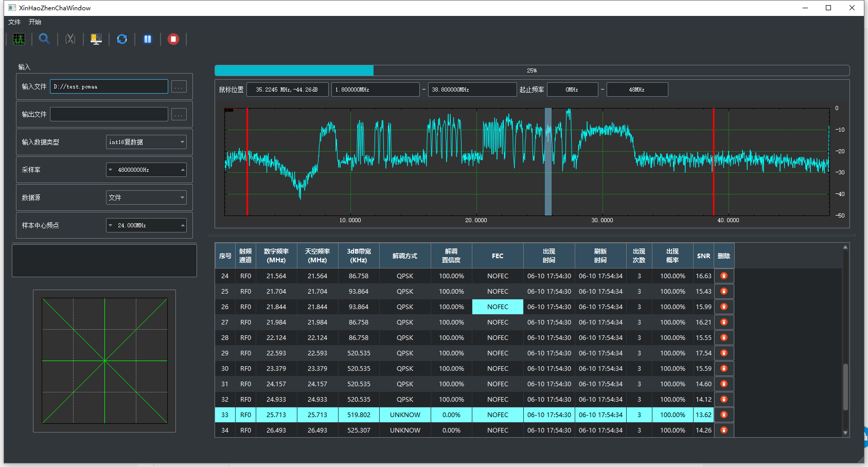Open the 采样率 48000000Hz combo box
The height and width of the screenshot is (467, 868).
146,170
